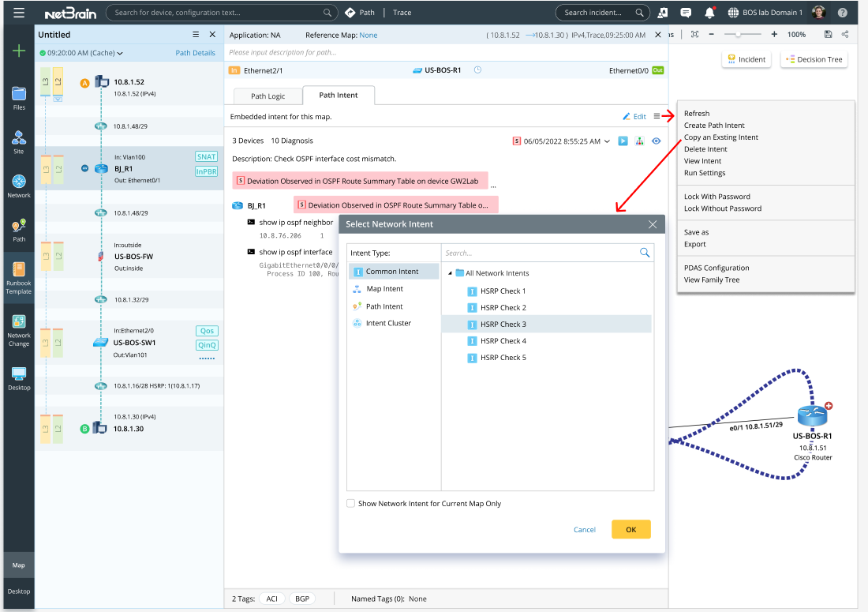The height and width of the screenshot is (612, 868).
Task: Toggle the eye visibility icon for intent
Action: coord(656,141)
